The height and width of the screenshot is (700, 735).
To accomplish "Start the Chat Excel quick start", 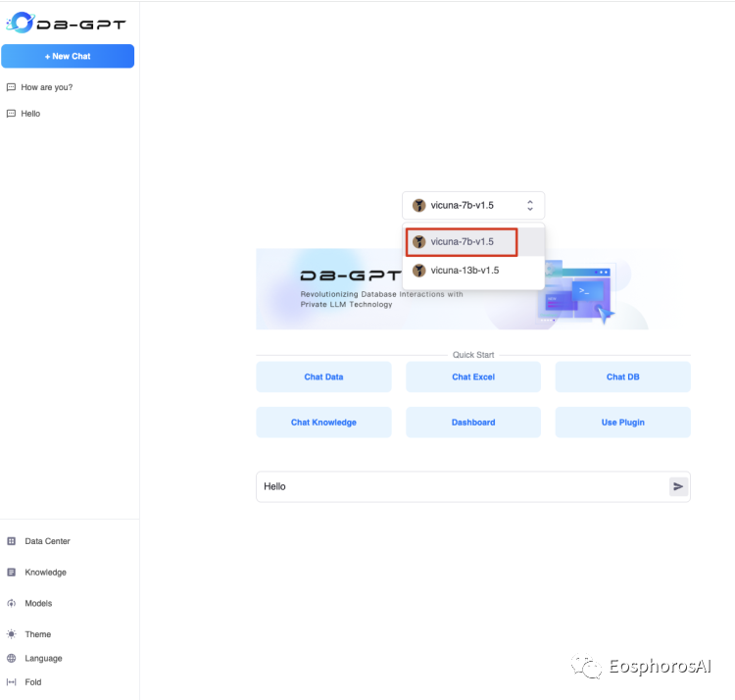I will point(473,376).
